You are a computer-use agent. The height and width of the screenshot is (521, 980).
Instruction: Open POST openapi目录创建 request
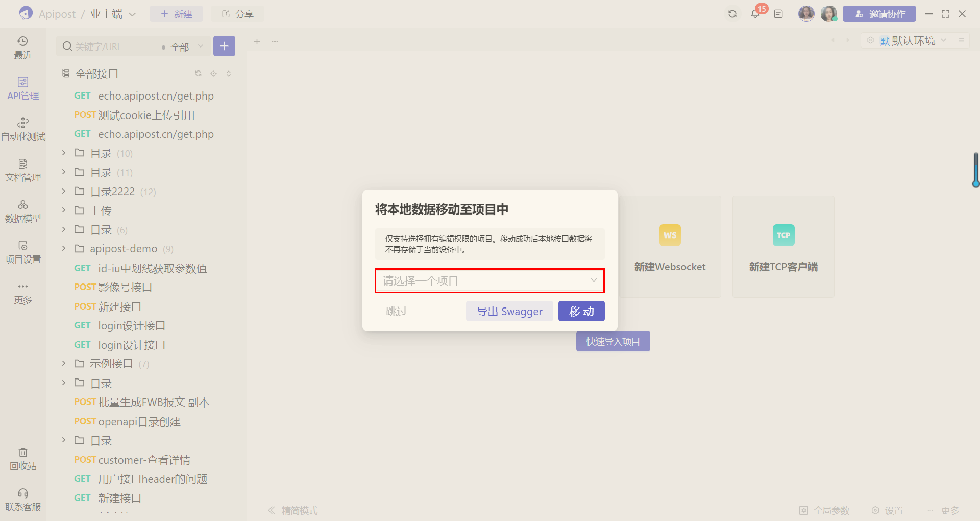[x=128, y=421]
